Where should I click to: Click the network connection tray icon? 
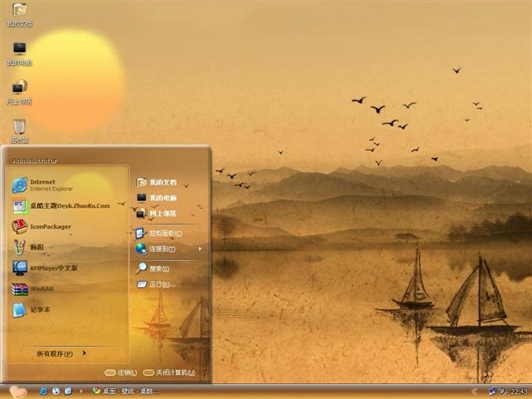click(492, 392)
